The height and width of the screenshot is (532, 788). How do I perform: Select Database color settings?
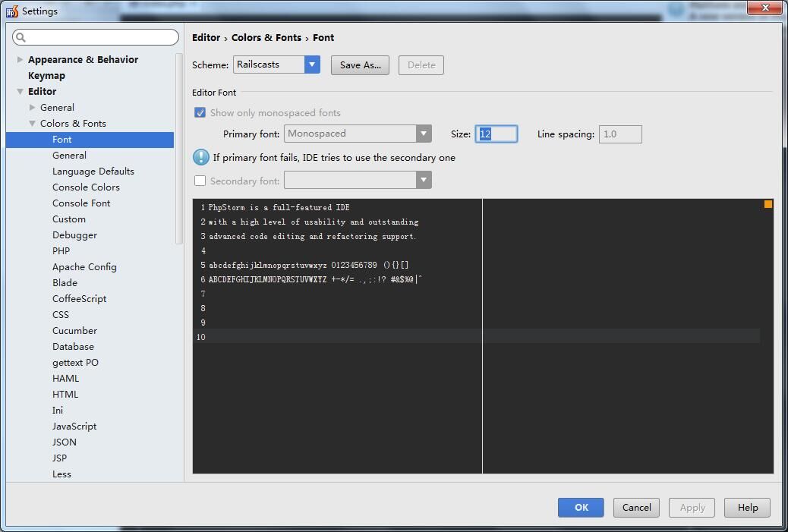point(73,347)
